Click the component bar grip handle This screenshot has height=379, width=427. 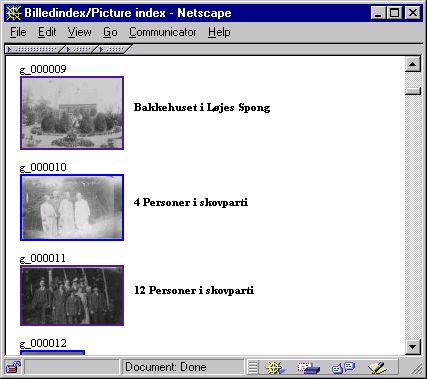[x=253, y=367]
